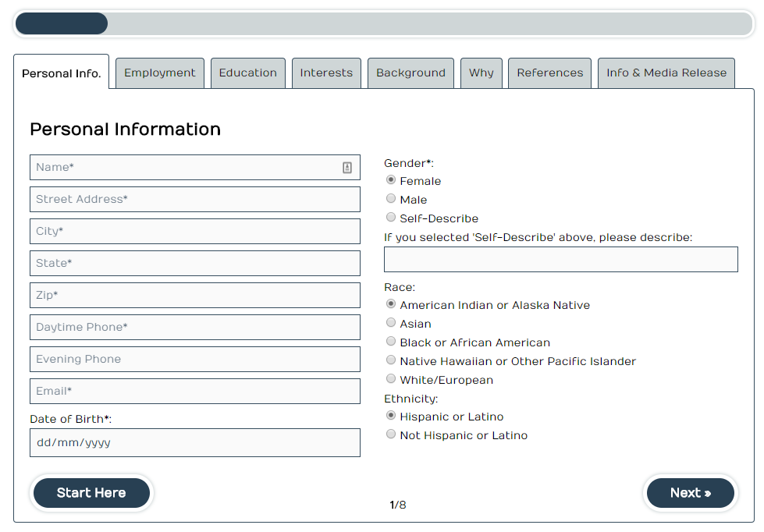Viewport: 764px width, 532px height.
Task: Select Asian race option
Action: coord(391,323)
